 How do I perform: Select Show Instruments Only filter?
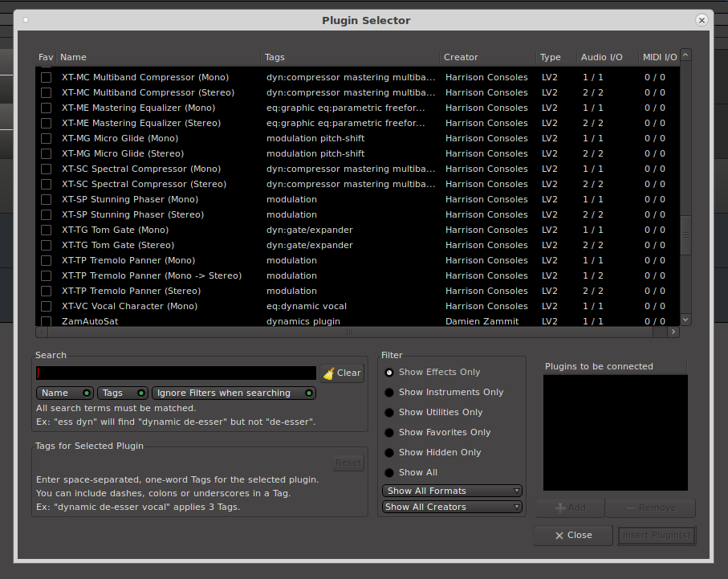pyautogui.click(x=390, y=393)
